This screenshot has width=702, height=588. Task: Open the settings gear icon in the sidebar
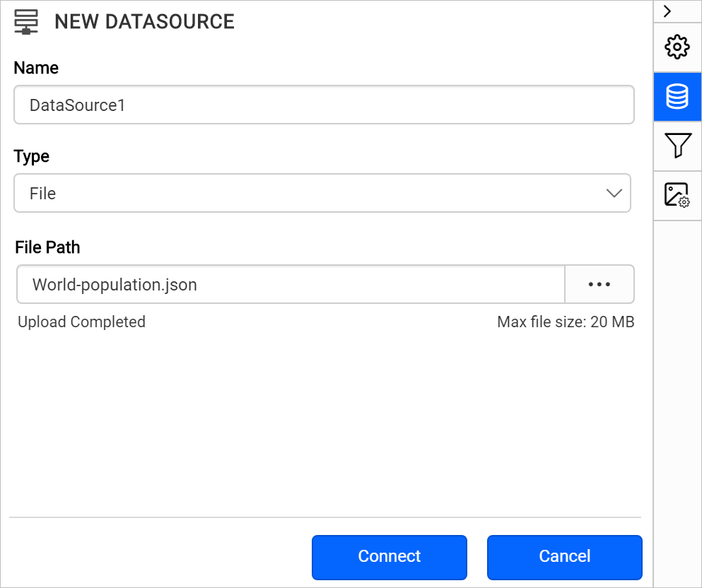pyautogui.click(x=677, y=47)
